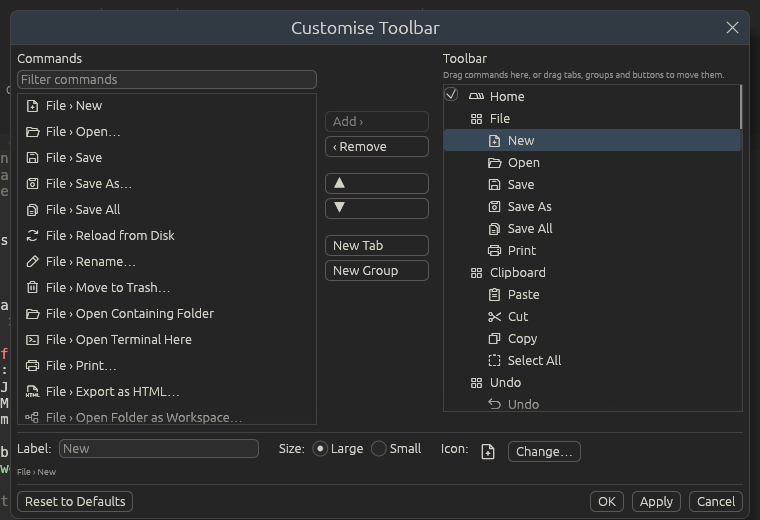Select the Save All item in Toolbar tree
760x520 pixels.
[592, 229]
